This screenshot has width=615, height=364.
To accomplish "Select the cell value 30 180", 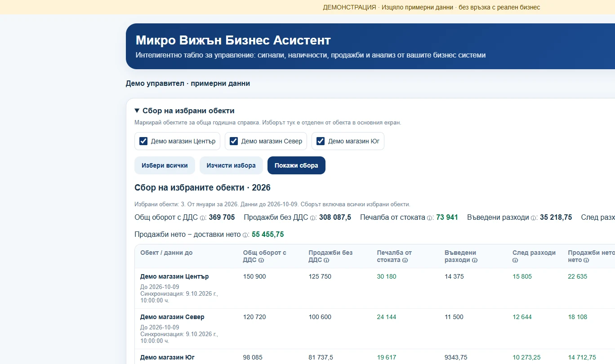I will [x=387, y=276].
